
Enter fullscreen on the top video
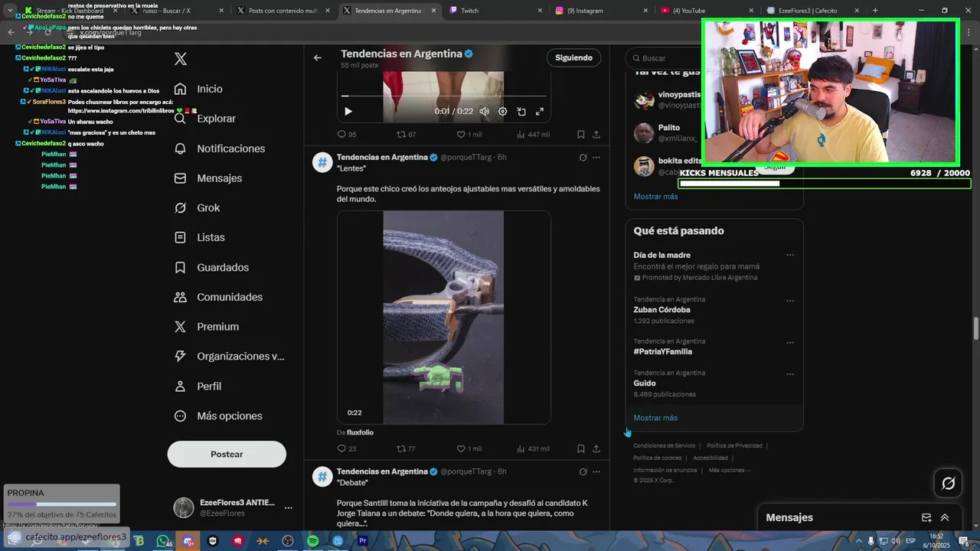click(x=540, y=112)
